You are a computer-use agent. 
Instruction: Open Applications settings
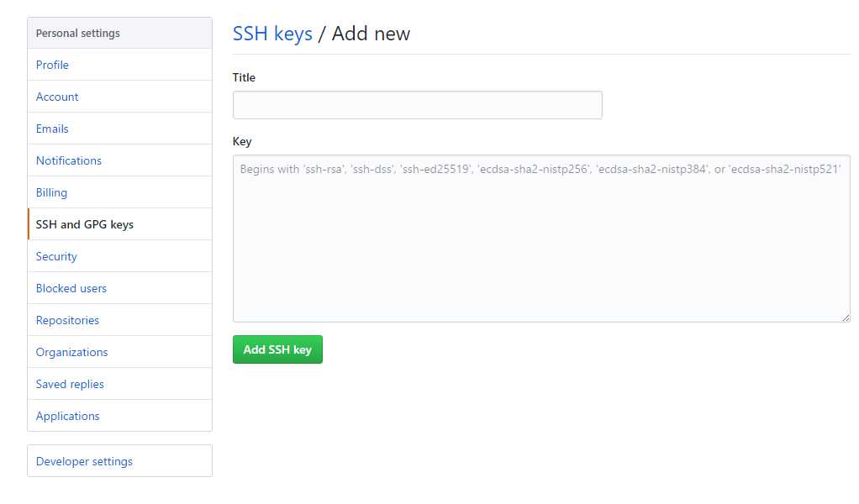pos(119,416)
